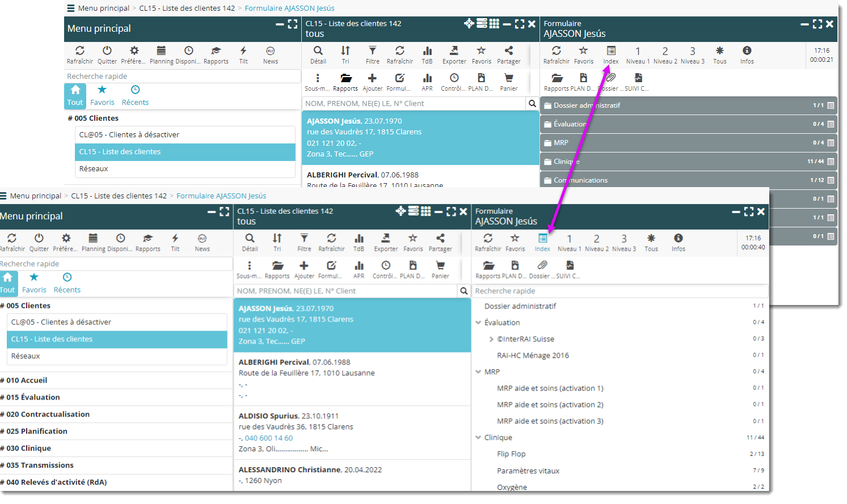Screen dimensions: 847x504
Task: Open MRP aide et soins (activation 2)
Action: pos(550,405)
